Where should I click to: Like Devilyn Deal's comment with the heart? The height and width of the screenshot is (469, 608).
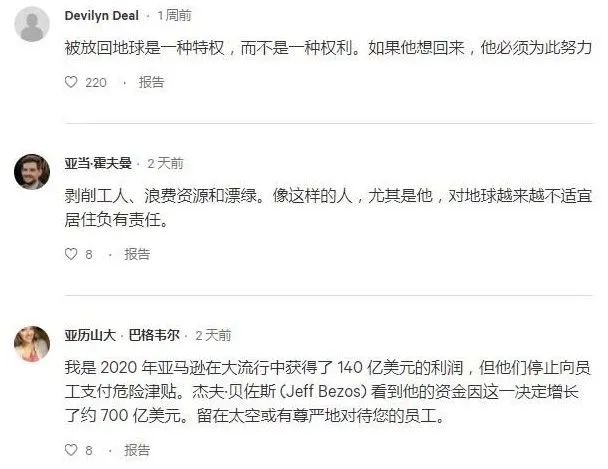tap(71, 82)
